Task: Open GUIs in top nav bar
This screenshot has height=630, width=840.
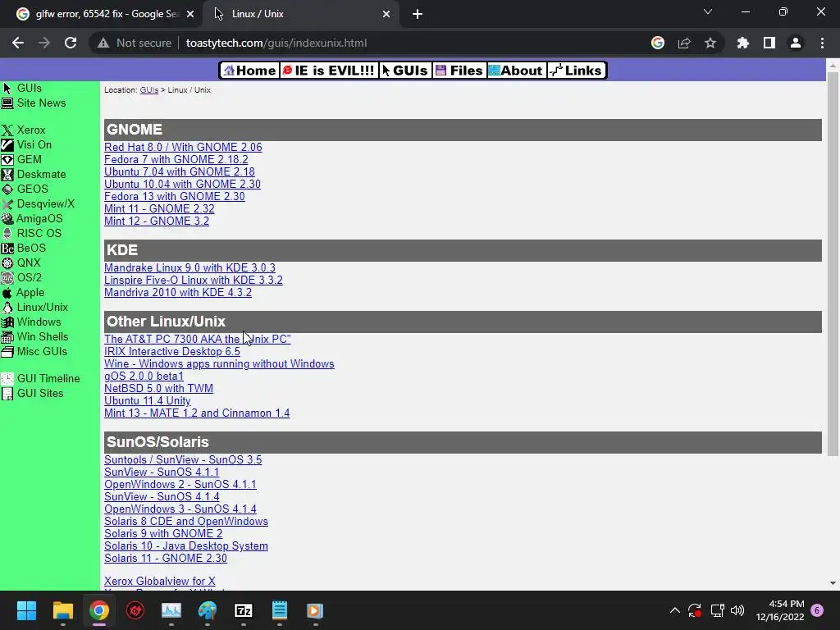Action: [x=405, y=71]
